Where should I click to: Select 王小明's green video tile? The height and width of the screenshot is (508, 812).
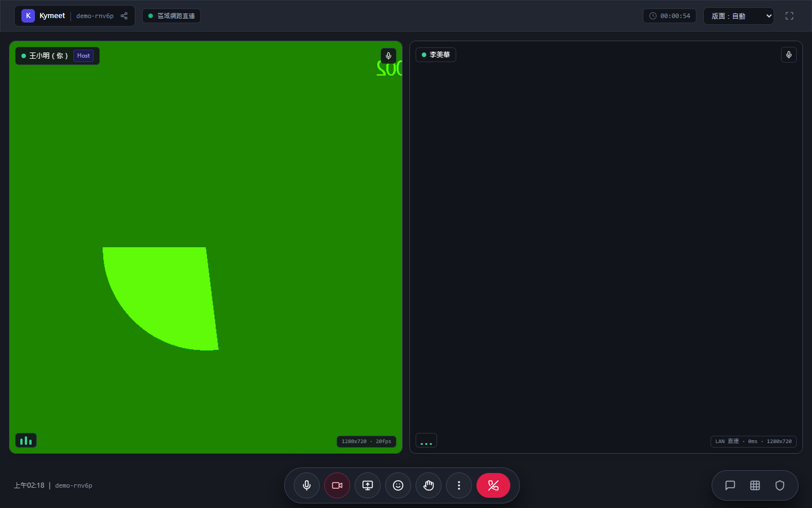[206, 247]
